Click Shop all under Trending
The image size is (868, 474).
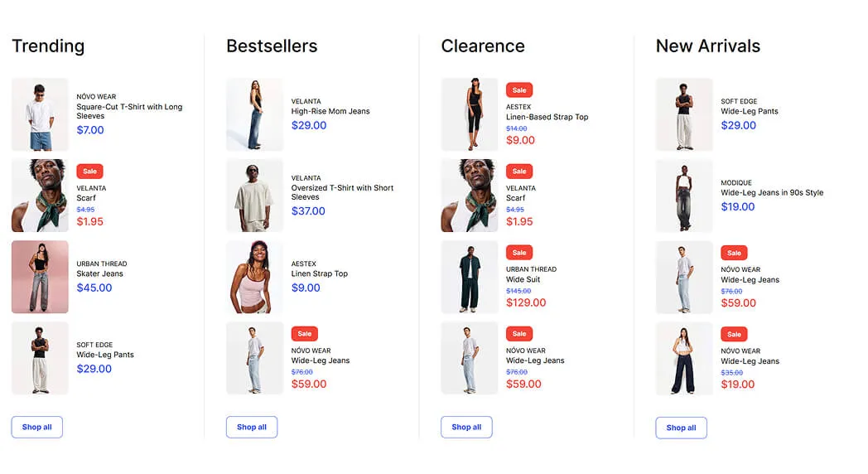(x=36, y=427)
